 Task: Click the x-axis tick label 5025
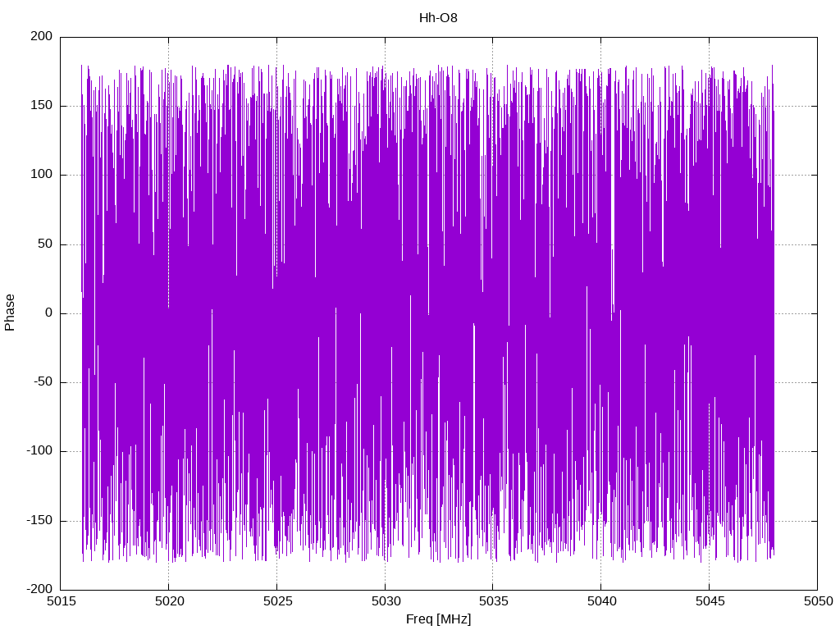coord(277,601)
